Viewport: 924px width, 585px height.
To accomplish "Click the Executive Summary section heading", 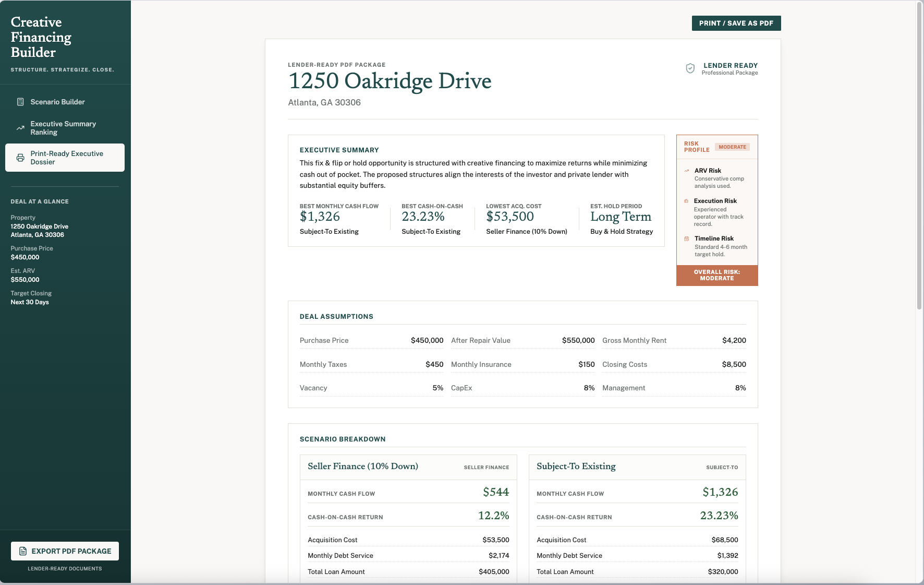I will (x=339, y=150).
